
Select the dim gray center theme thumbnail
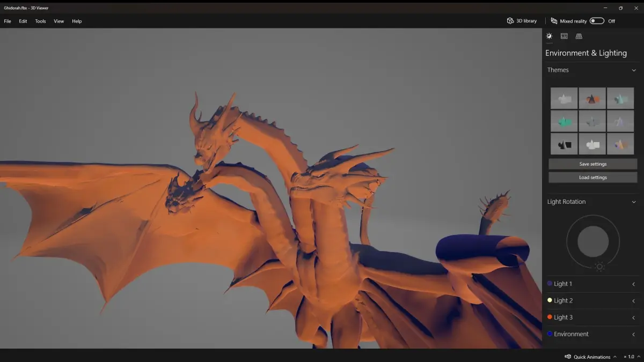[592, 121]
